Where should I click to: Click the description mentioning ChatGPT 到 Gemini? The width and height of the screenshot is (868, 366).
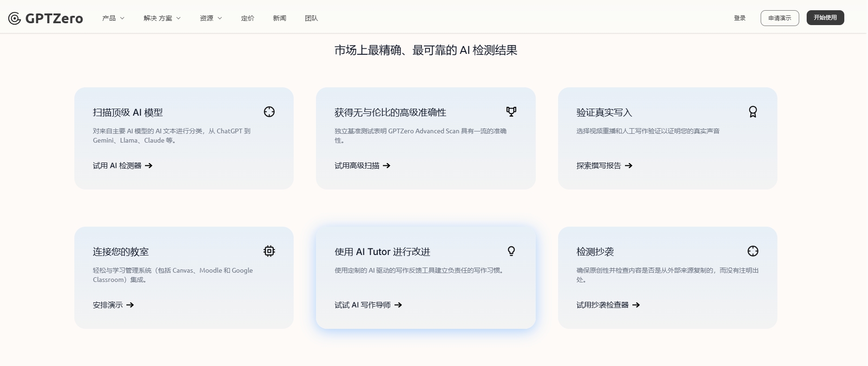172,136
